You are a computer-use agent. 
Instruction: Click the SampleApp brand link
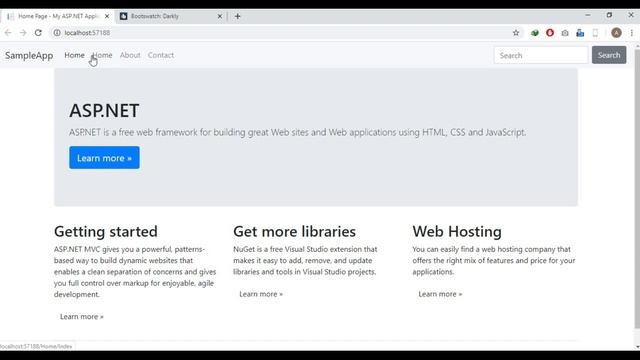point(29,55)
